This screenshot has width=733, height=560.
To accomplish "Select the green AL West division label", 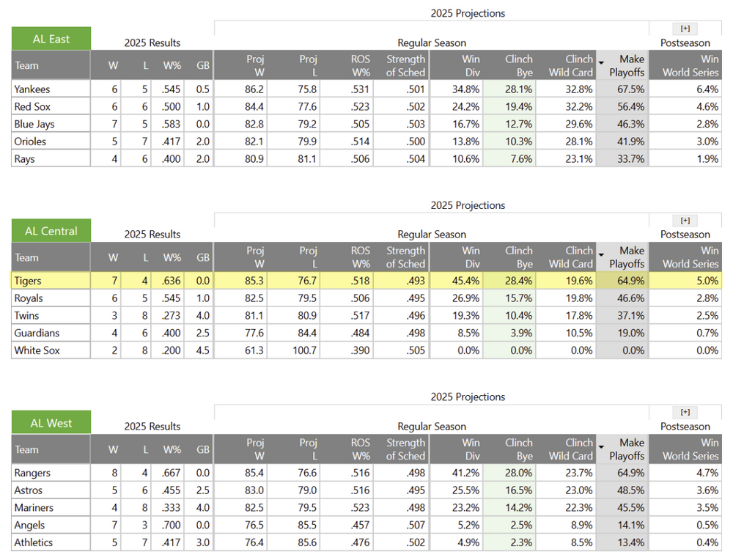I will (51, 423).
